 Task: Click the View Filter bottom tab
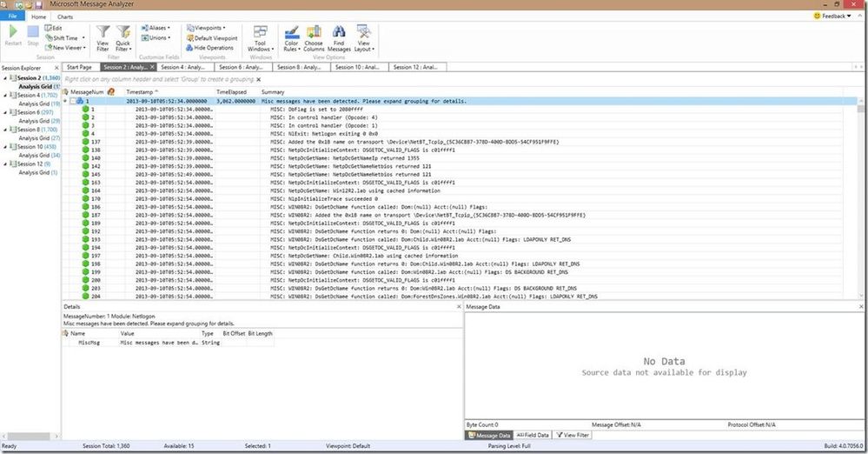click(573, 435)
